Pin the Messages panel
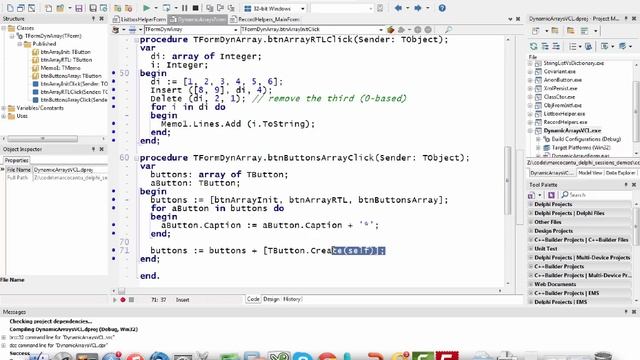The width and height of the screenshot is (640, 360). pos(626,311)
